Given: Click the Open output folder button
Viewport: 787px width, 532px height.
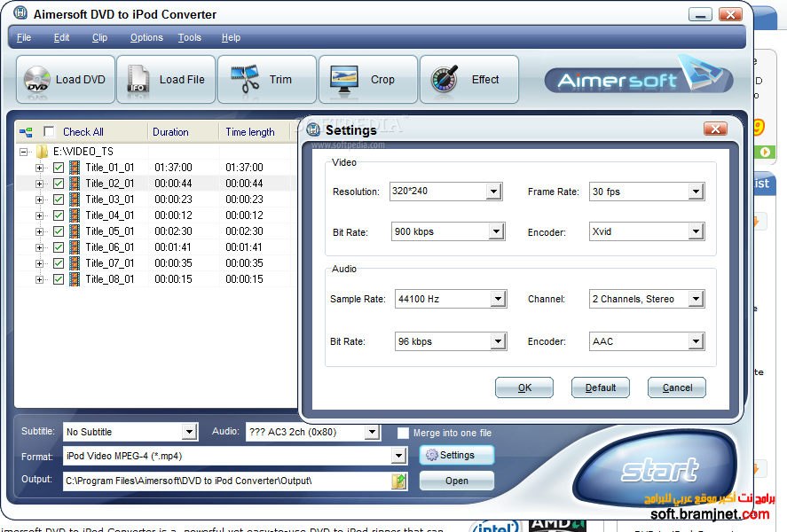Looking at the screenshot, I should tap(457, 481).
